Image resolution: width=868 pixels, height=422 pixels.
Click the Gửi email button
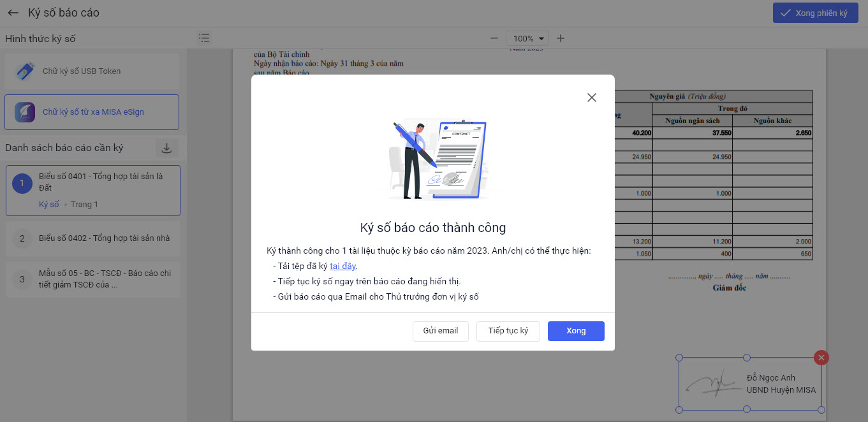441,331
